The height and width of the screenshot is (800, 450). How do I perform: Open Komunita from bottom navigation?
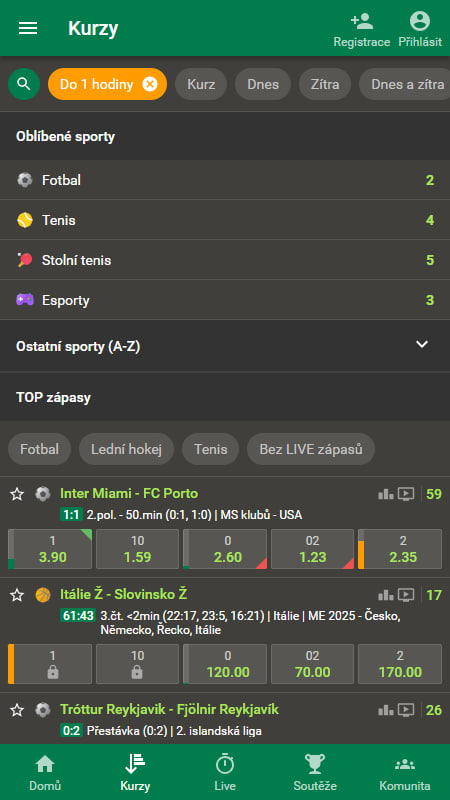405,772
